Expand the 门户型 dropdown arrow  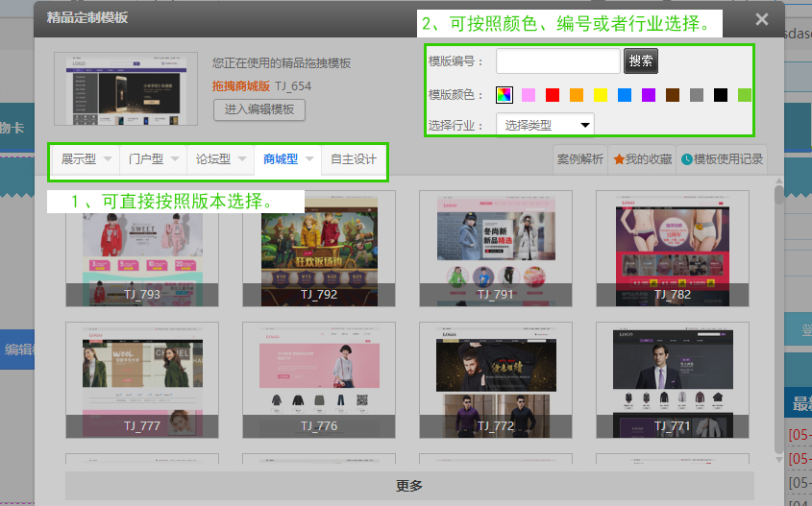coord(175,159)
